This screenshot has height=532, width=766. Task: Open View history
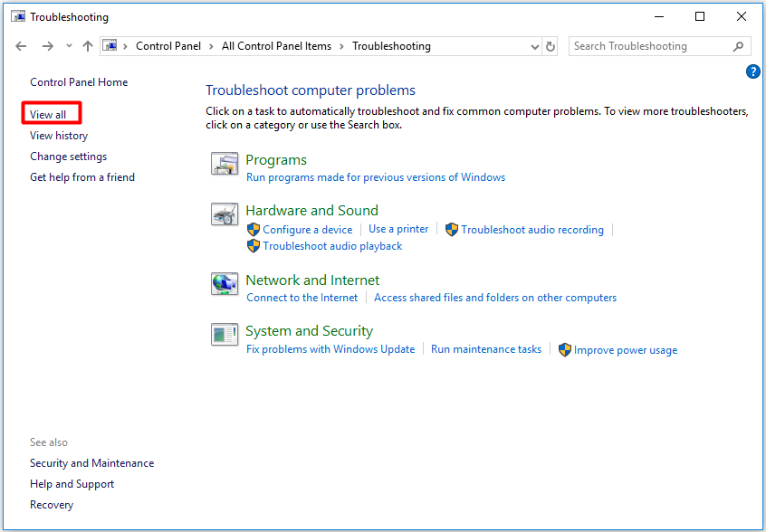coord(59,136)
